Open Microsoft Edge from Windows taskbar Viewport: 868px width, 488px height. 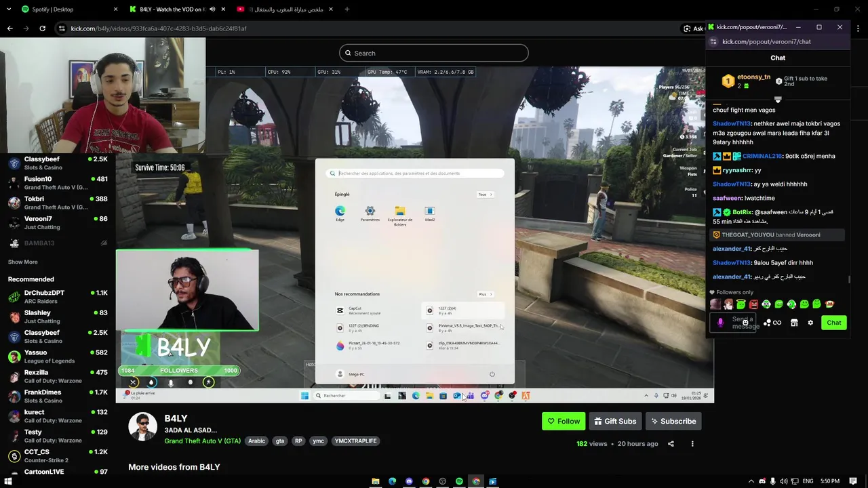(x=392, y=481)
